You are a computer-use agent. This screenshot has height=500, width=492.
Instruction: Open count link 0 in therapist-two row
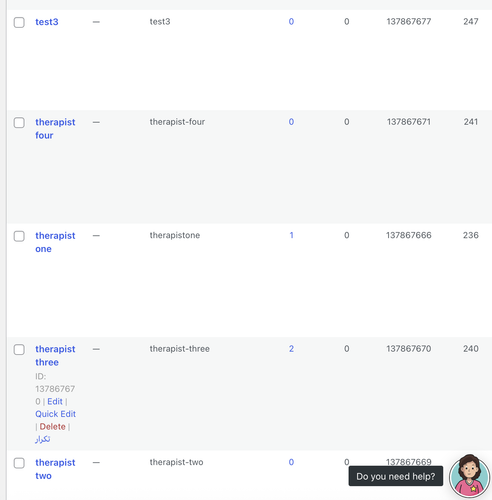coord(291,462)
